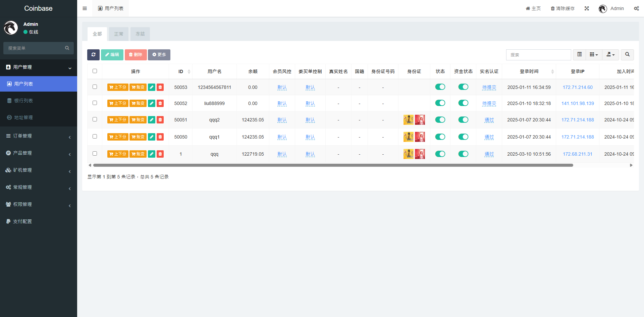The width and height of the screenshot is (644, 317).
Task: Click 上下分 button for qqq2
Action: point(118,120)
